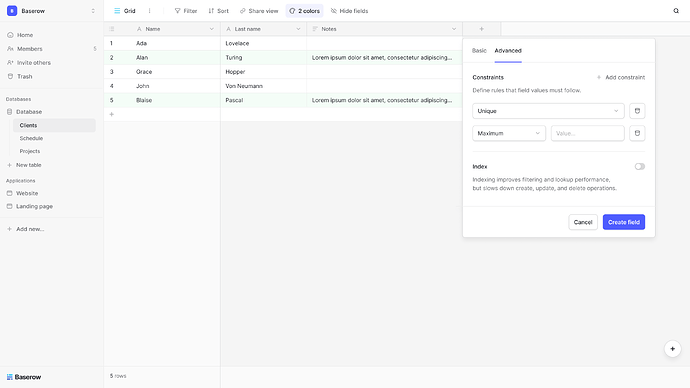Viewport: 690px width, 388px height.
Task: Click the Trash icon in the sidebar
Action: [10, 77]
